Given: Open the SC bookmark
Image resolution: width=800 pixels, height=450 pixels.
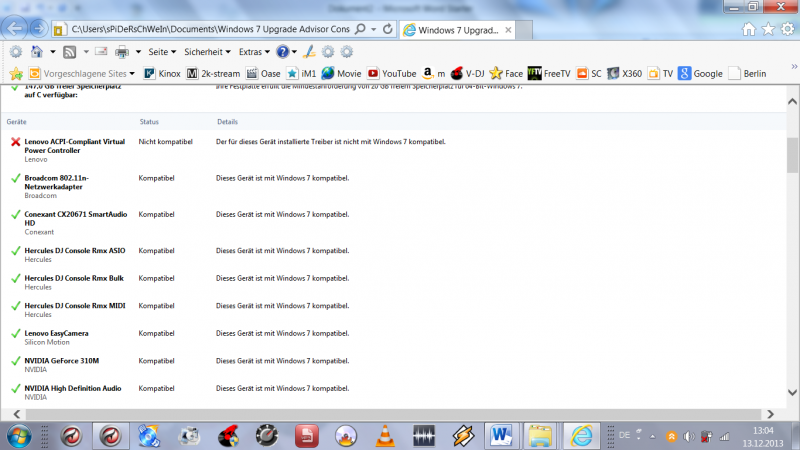Looking at the screenshot, I should [x=589, y=73].
